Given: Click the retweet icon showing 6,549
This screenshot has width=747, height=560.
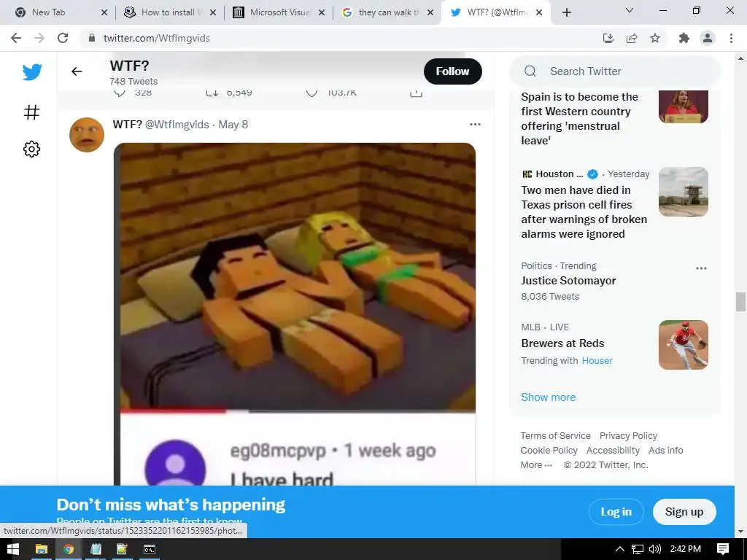Looking at the screenshot, I should coord(212,93).
